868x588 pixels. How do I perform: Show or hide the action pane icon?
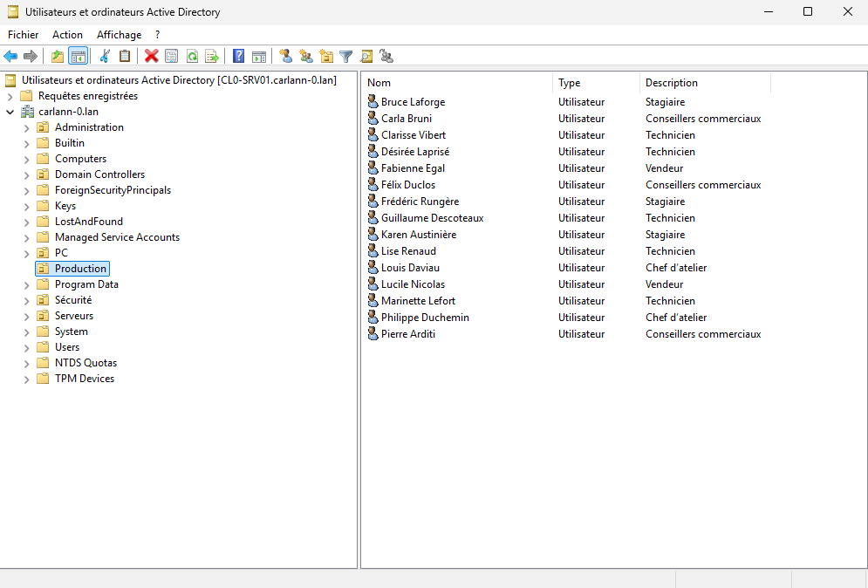coord(258,56)
